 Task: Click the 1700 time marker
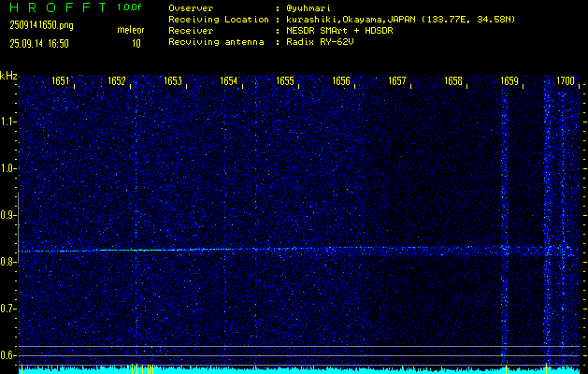pyautogui.click(x=566, y=81)
